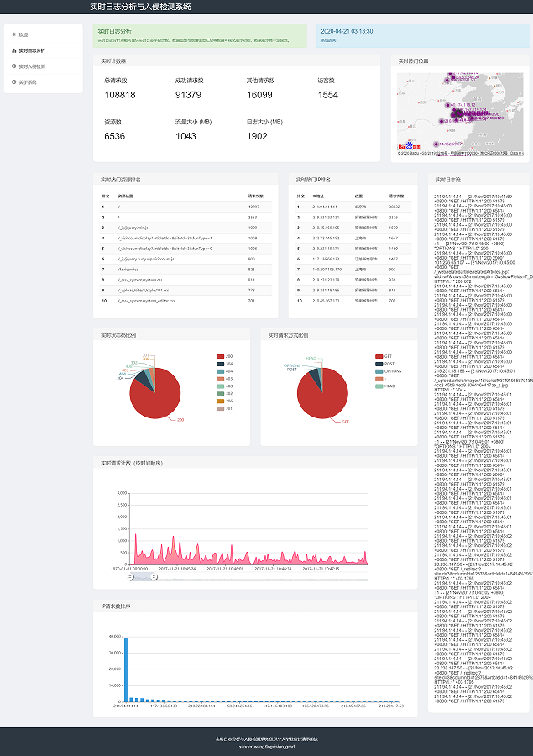Click the IP请求数排序 panel header

point(255,606)
